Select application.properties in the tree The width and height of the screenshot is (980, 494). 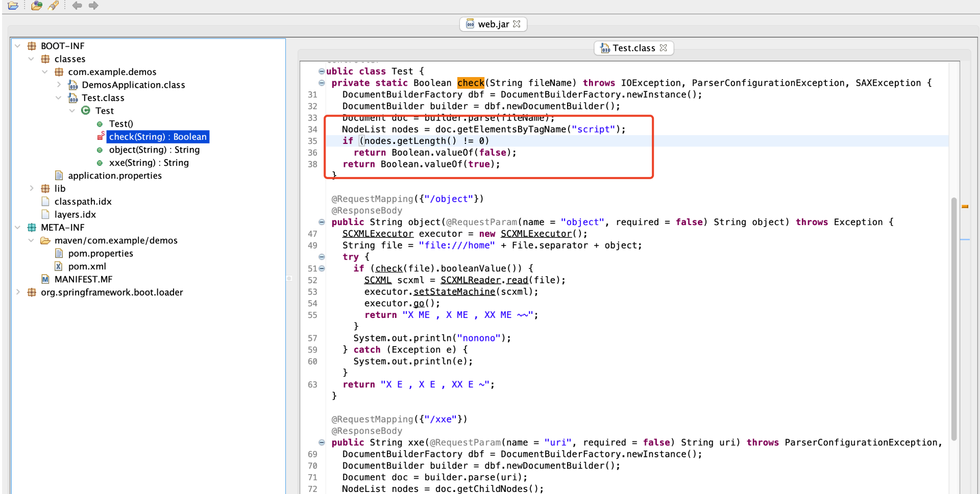coord(115,176)
